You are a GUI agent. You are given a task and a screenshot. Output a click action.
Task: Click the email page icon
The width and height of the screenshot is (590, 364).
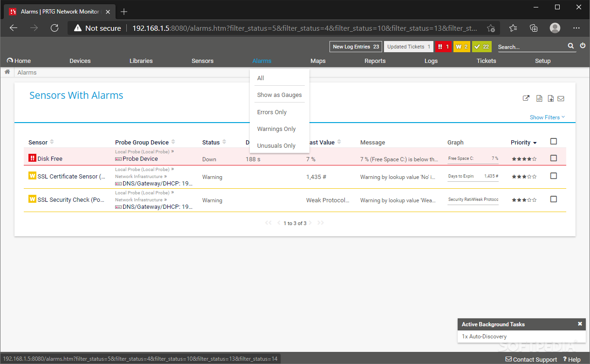click(561, 98)
